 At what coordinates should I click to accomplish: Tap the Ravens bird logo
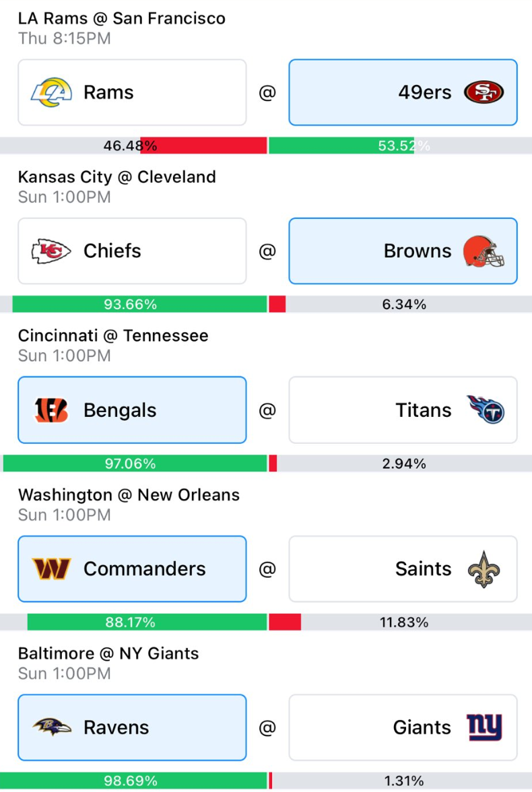pyautogui.click(x=52, y=727)
